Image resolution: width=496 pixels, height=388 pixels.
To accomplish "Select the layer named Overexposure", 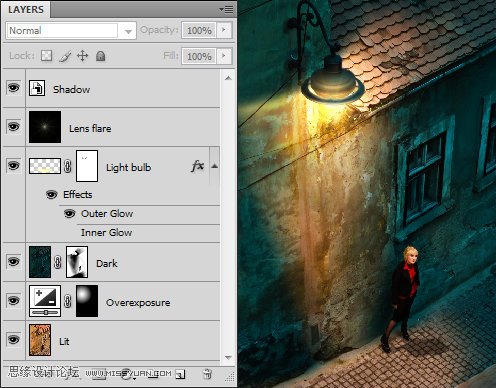I will coord(138,302).
